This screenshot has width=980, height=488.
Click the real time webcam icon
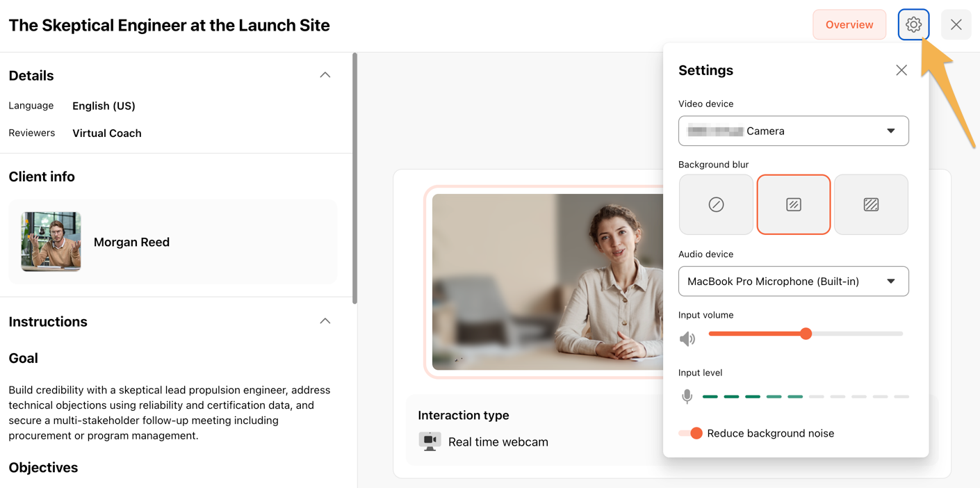point(430,441)
